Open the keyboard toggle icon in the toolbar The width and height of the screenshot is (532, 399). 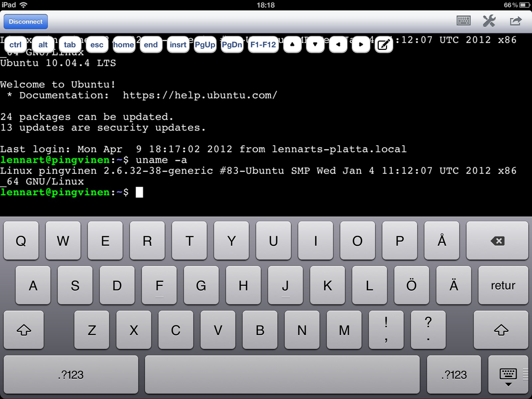463,21
